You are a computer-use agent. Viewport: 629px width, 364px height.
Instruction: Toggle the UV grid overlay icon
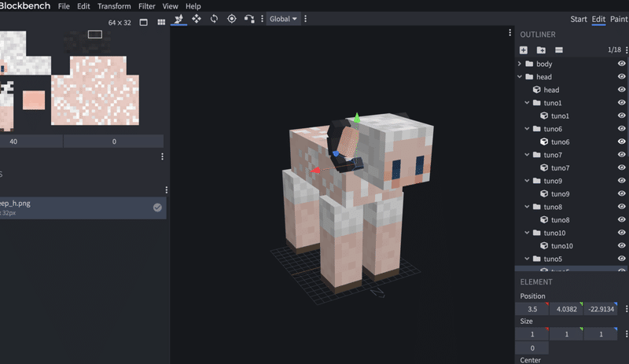(x=161, y=23)
